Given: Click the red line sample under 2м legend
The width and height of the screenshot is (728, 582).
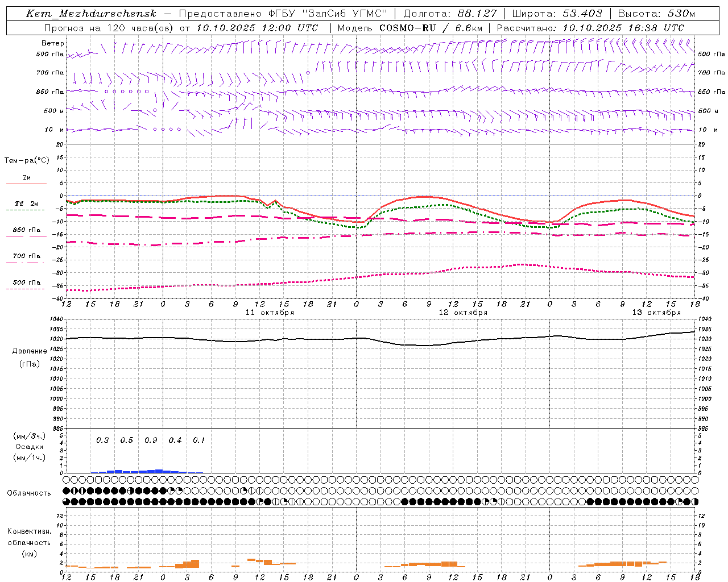Looking at the screenshot, I should click(x=26, y=184).
